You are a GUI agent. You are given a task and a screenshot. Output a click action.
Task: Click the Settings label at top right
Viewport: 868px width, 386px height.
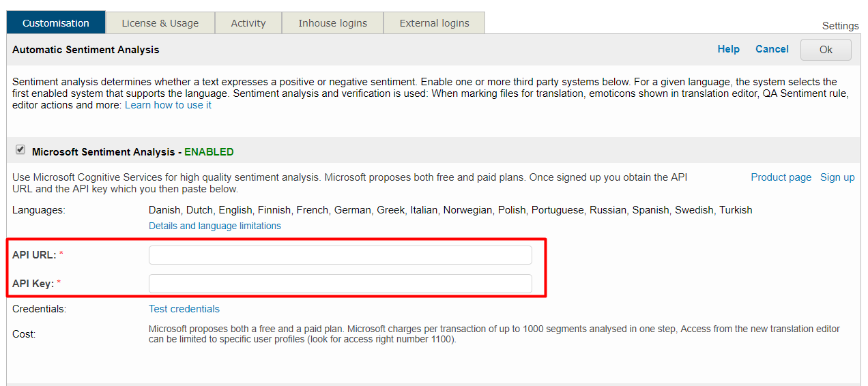coord(840,26)
